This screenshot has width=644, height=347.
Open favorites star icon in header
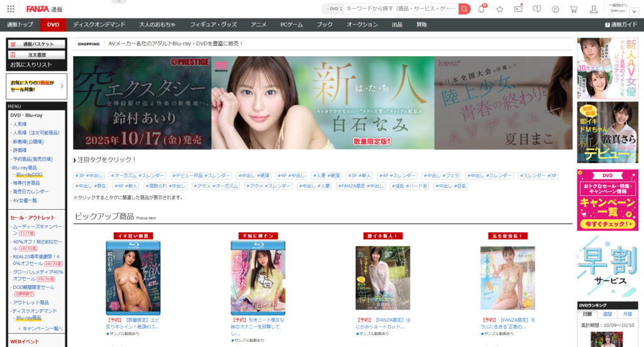click(499, 9)
